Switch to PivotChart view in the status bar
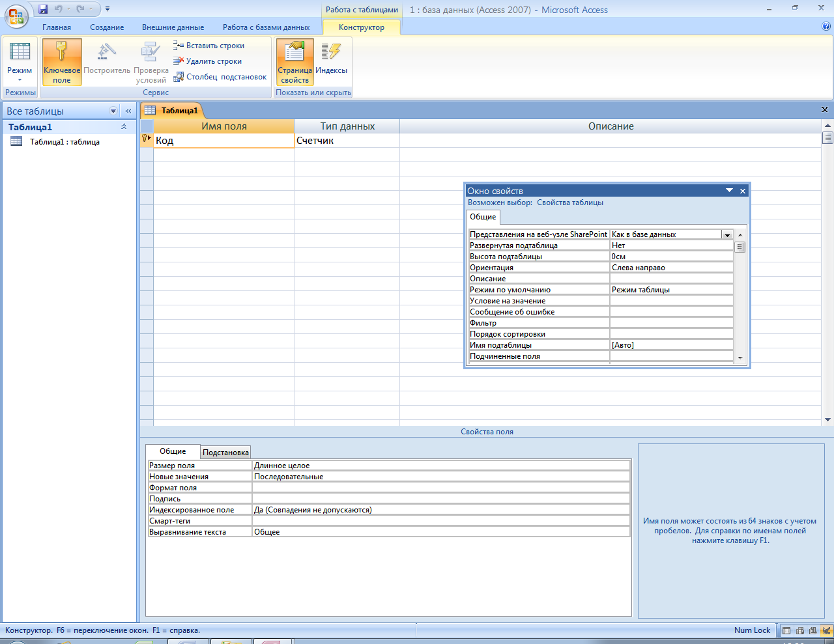Screen dimensions: 834x644 coord(812,630)
